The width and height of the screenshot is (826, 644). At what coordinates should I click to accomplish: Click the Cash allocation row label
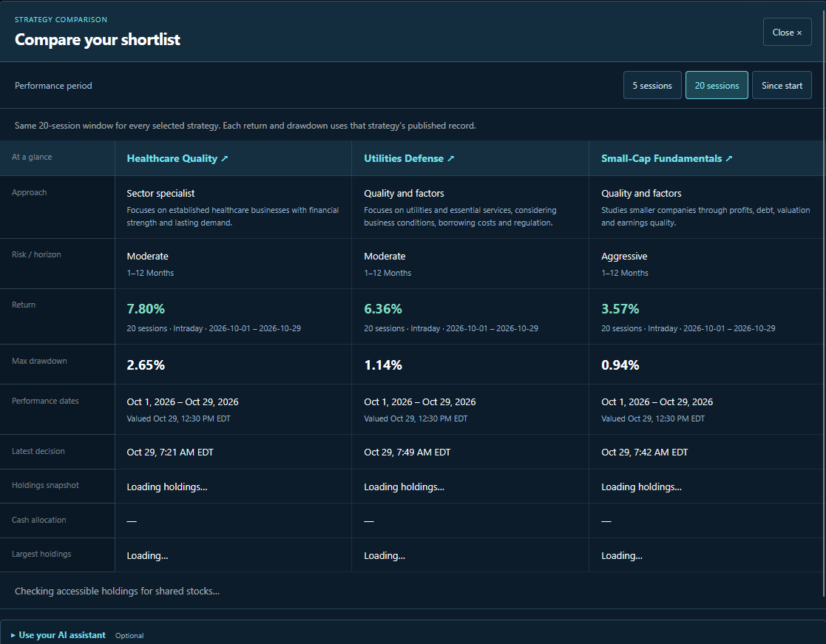pos(39,520)
